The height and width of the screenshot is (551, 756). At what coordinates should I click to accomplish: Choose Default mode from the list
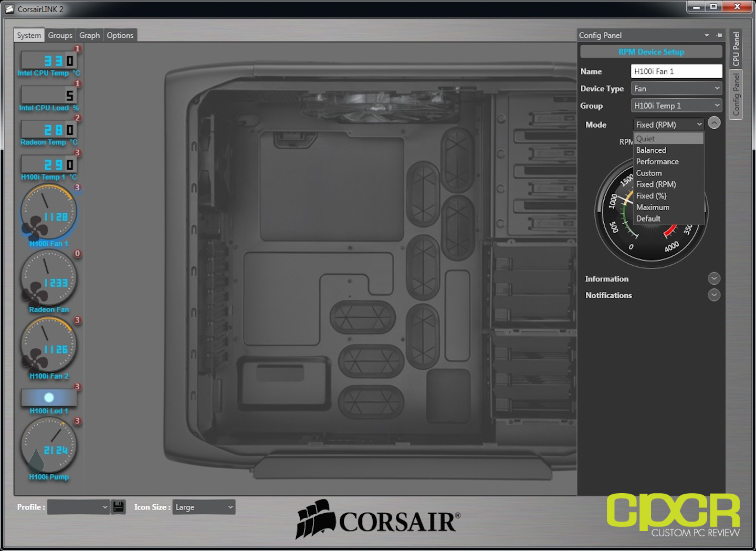point(669,219)
